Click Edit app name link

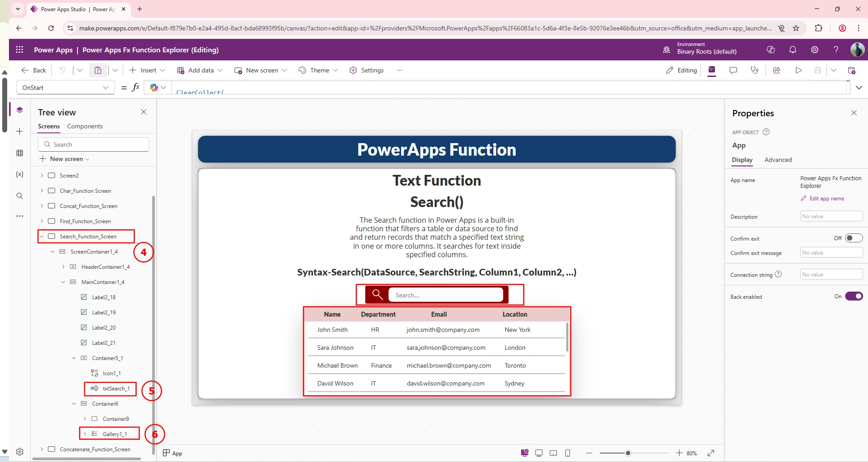point(822,199)
